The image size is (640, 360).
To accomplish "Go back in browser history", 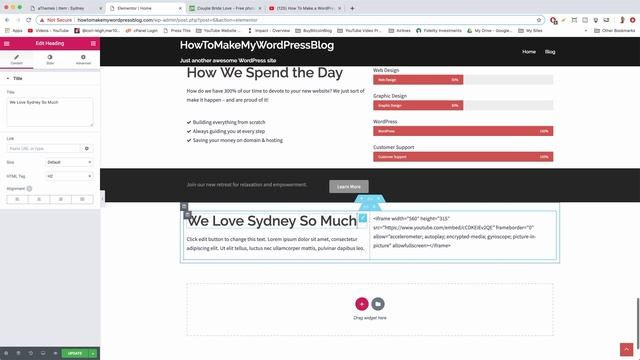I will pyautogui.click(x=7, y=20).
